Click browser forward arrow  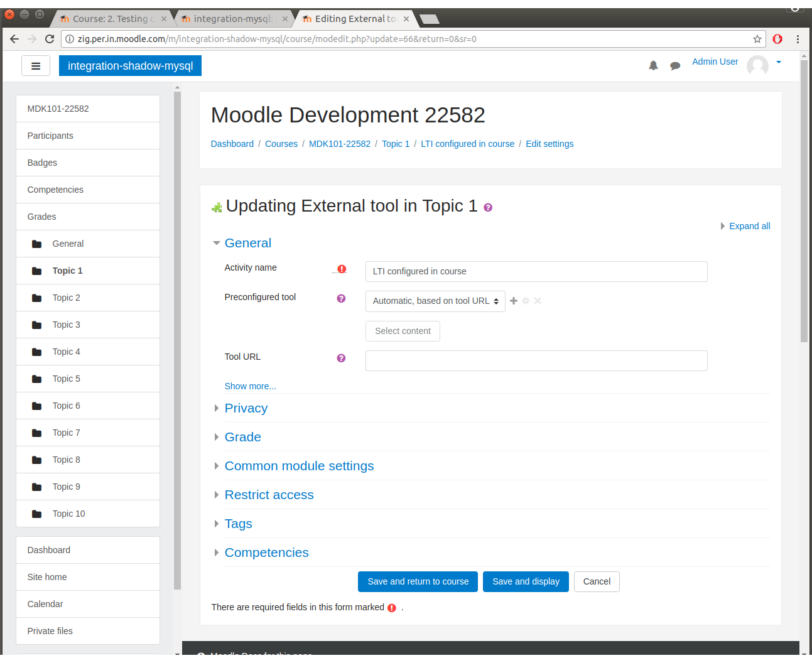[x=32, y=39]
